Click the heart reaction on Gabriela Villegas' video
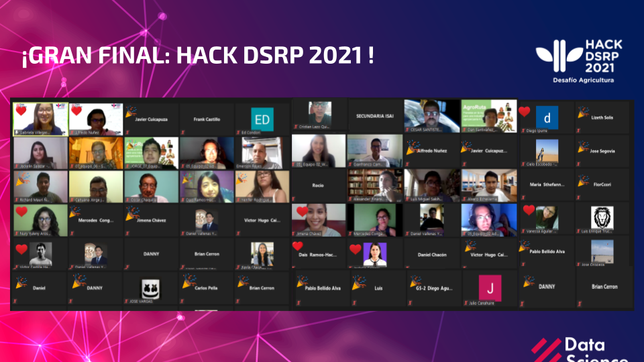The image size is (644, 362). click(x=21, y=111)
